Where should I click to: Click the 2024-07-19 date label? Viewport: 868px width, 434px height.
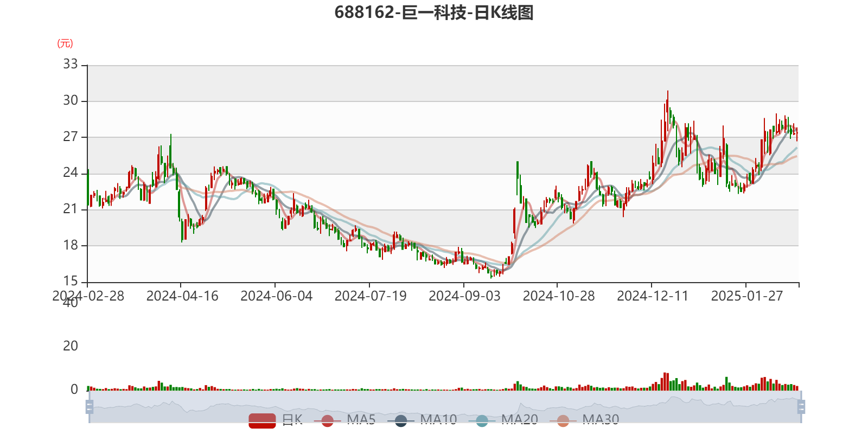pos(371,296)
